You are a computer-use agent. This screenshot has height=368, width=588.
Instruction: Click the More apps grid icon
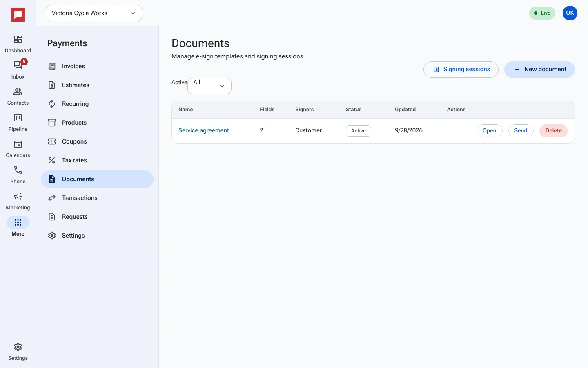click(x=18, y=222)
